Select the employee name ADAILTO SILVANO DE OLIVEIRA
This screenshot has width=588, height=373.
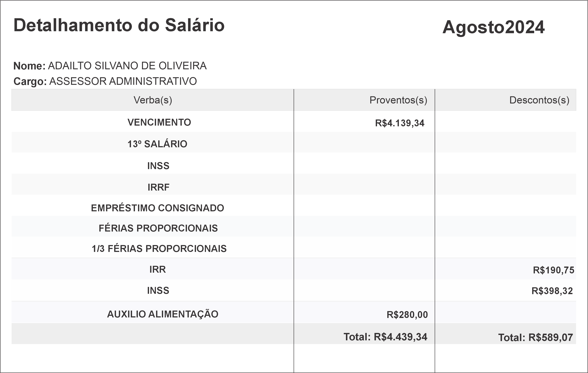(127, 66)
